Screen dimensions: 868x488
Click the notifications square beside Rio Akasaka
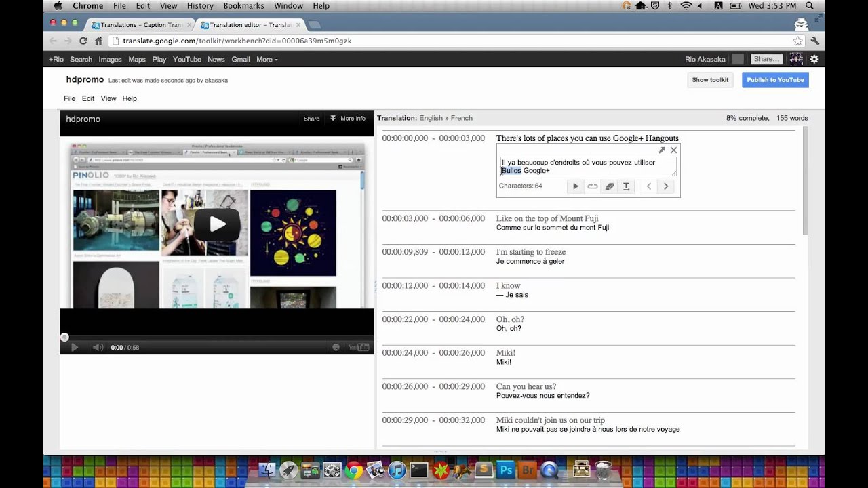[738, 60]
